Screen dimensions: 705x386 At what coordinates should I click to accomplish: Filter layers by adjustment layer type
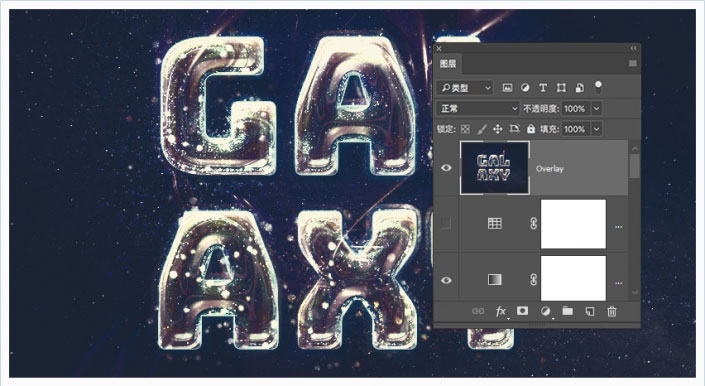pos(525,88)
